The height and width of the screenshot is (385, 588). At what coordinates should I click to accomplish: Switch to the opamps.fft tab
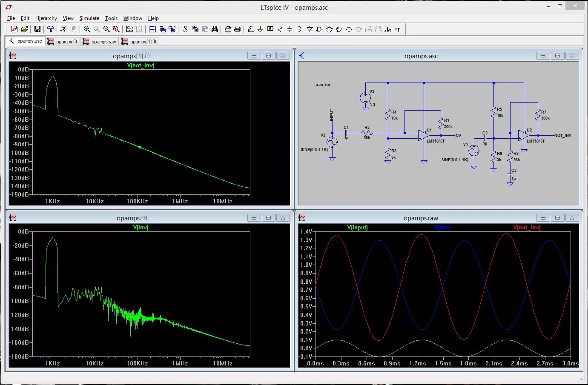[x=63, y=41]
